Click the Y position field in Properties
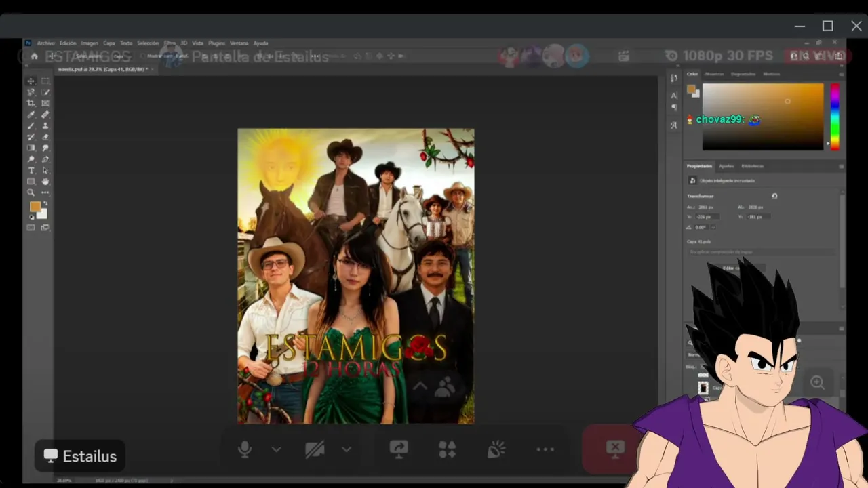 tap(759, 217)
